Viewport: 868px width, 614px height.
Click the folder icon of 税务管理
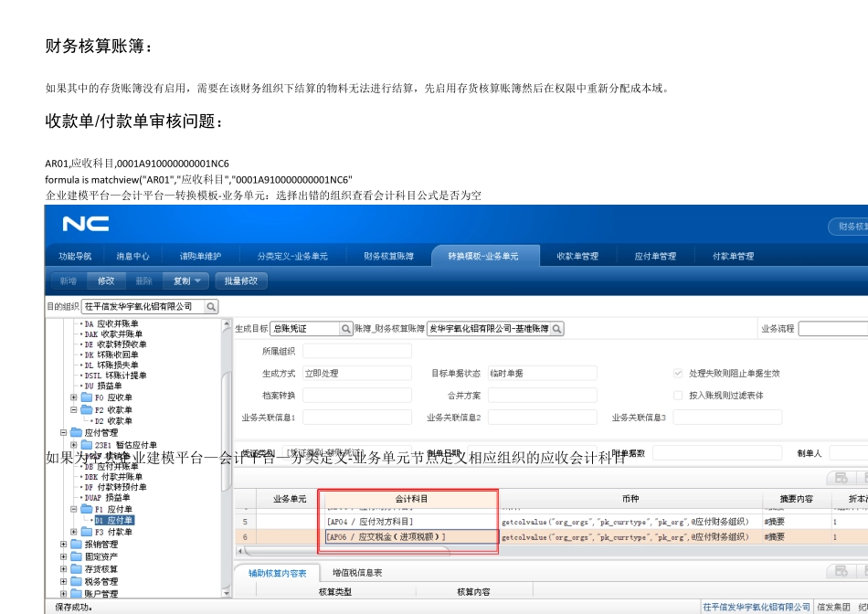76,581
